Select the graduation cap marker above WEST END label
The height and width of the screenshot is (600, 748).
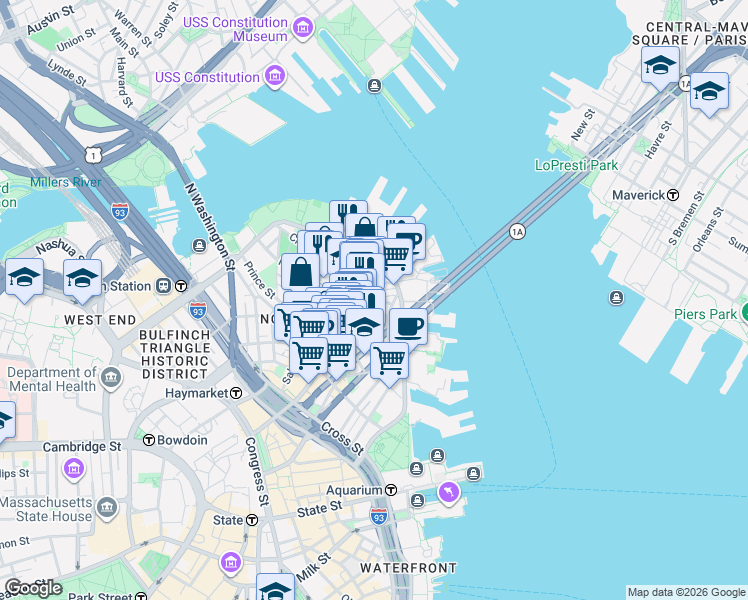(82, 278)
